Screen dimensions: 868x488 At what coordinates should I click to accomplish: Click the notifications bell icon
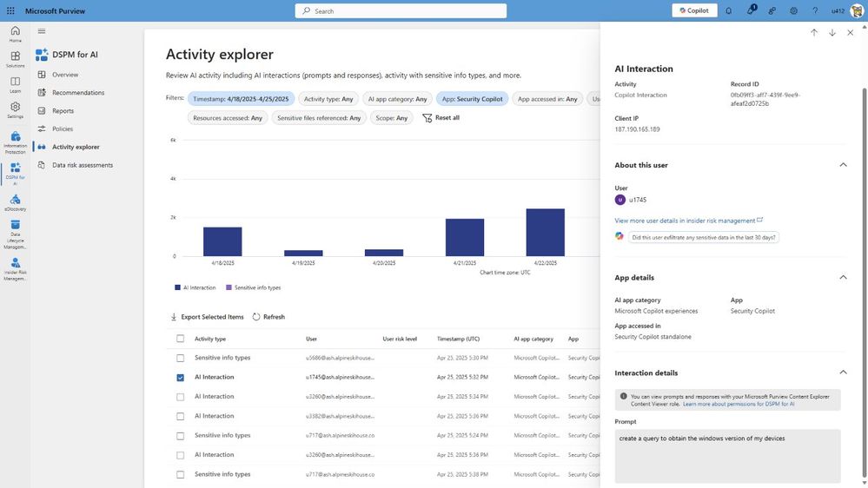[x=728, y=10]
